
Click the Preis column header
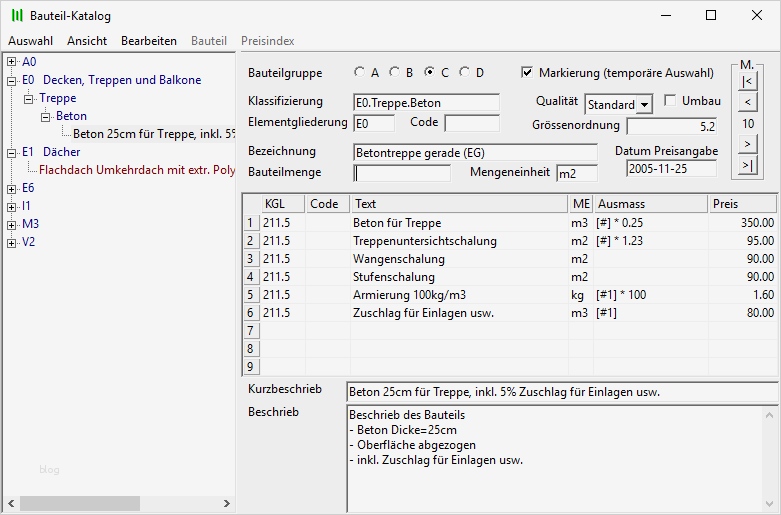[x=742, y=204]
